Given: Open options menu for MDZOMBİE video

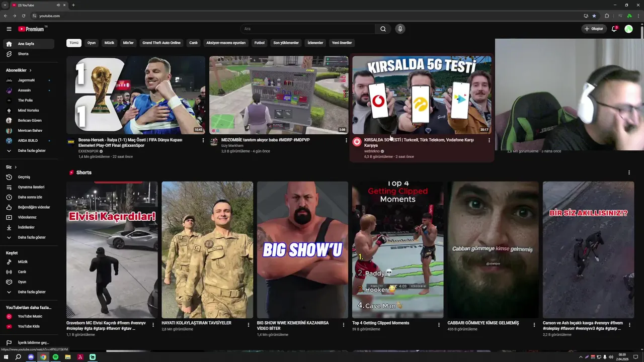Looking at the screenshot, I should coord(346,140).
